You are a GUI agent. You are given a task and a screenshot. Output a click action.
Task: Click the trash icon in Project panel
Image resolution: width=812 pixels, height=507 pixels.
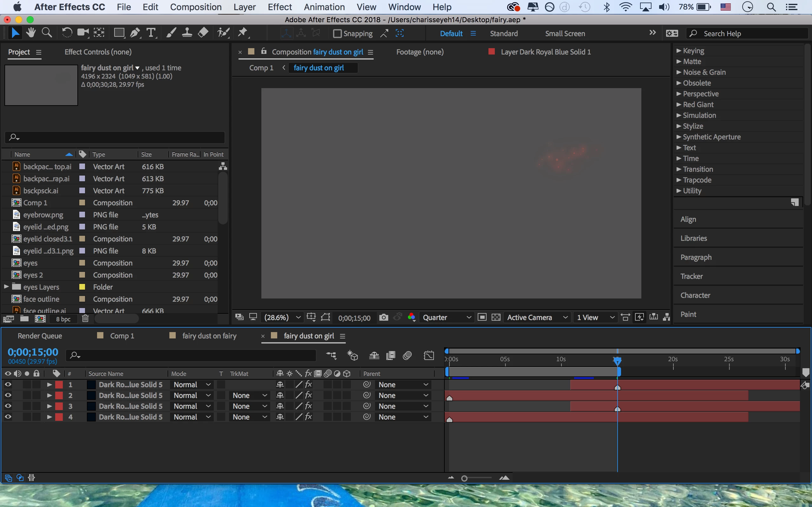(x=85, y=318)
